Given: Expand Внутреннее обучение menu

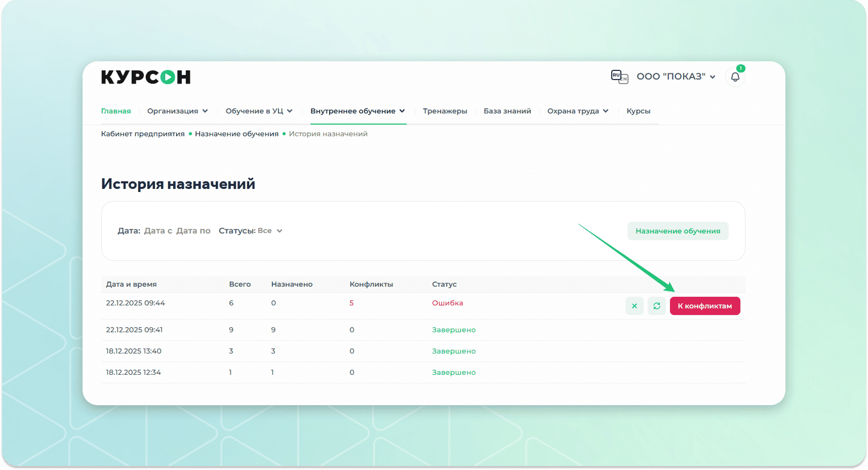Looking at the screenshot, I should 358,111.
